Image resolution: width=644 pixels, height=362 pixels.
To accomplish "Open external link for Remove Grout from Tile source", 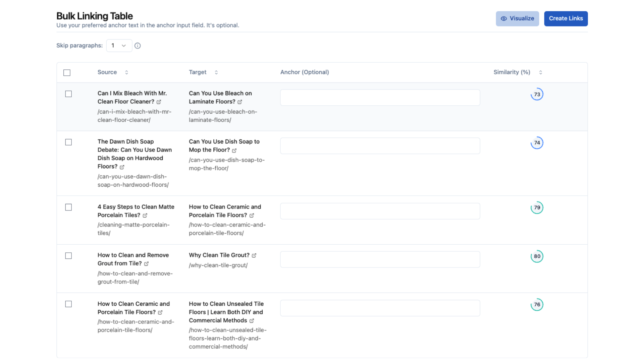I will point(146,264).
